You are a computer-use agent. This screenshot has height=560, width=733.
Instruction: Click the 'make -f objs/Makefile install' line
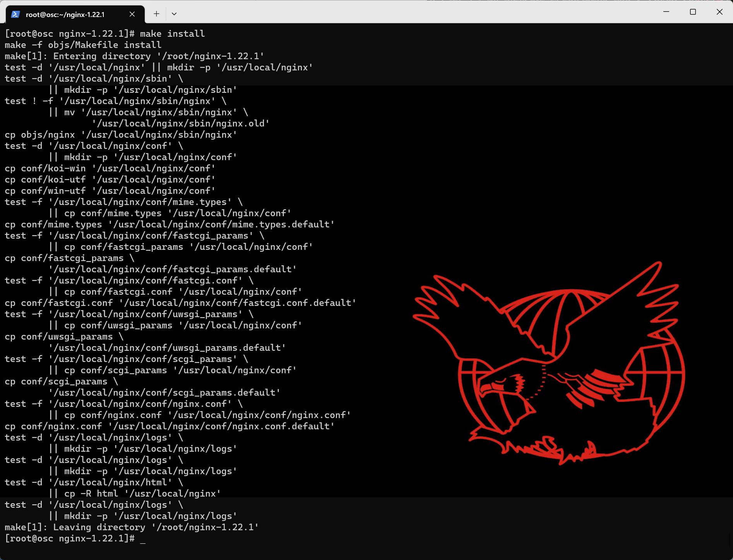(83, 45)
